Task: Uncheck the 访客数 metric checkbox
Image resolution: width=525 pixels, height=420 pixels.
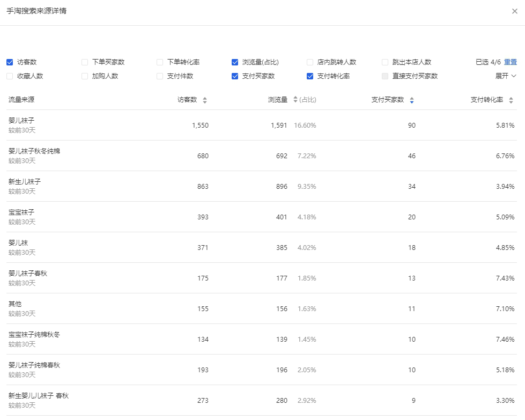Action: (x=10, y=62)
